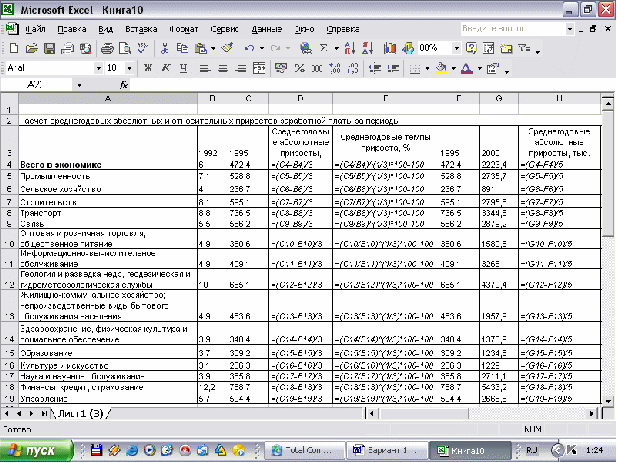Screen dimensions: 617x463
Task: Open Print Preview
Action: point(125,48)
